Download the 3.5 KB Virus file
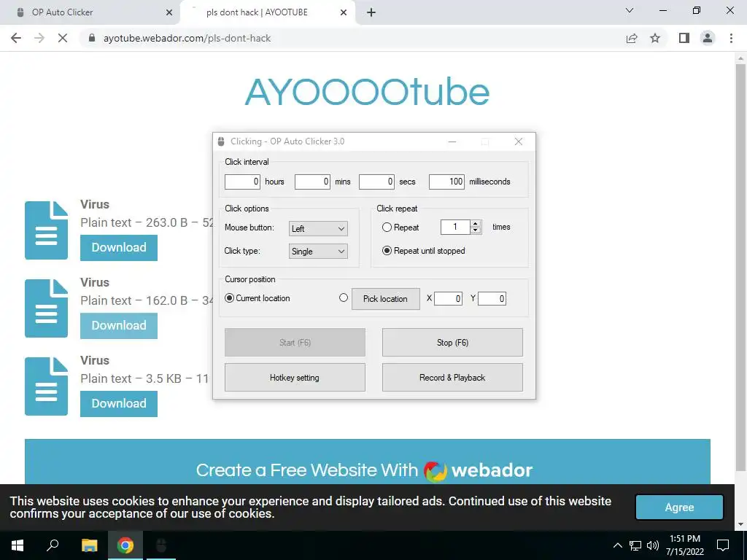The width and height of the screenshot is (747, 560). (x=119, y=404)
